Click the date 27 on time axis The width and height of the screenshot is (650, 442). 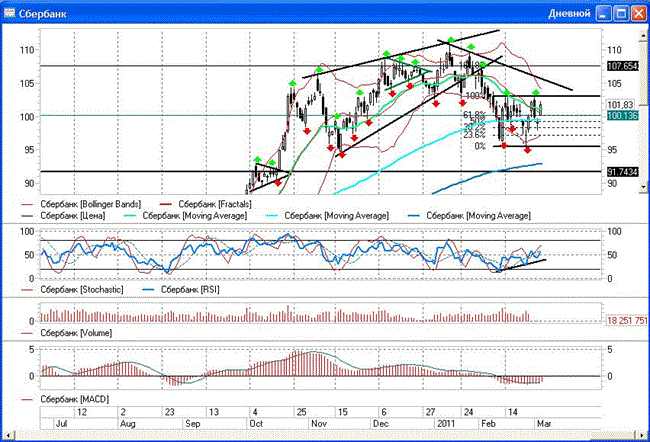430,412
